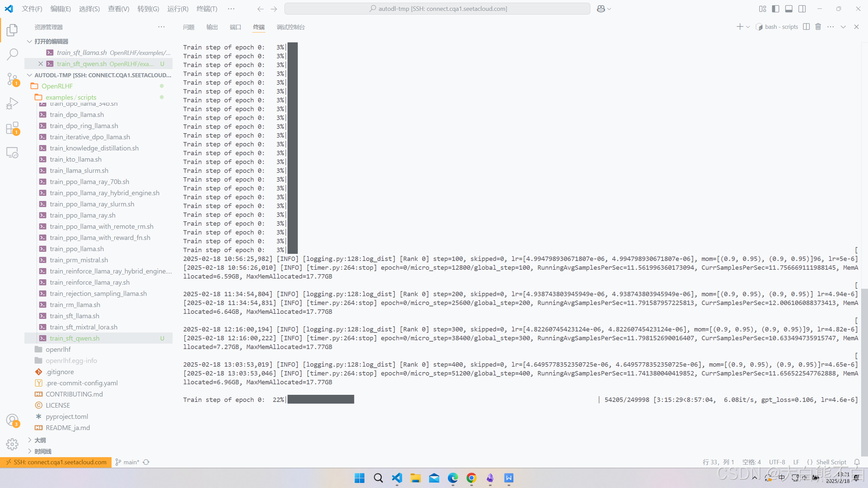868x488 pixels.
Task: Toggle the primary sidebar visibility
Action: [x=775, y=9]
